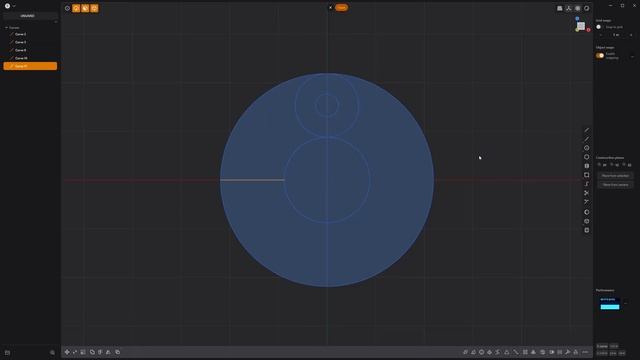Select the scale tool in the bottom toolbar
Screen dimensions: 640x360
click(83, 352)
